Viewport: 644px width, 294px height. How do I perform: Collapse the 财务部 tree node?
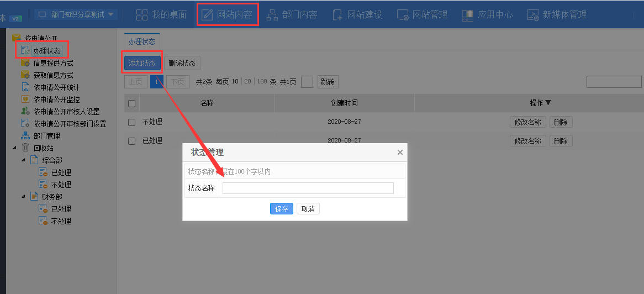click(24, 197)
